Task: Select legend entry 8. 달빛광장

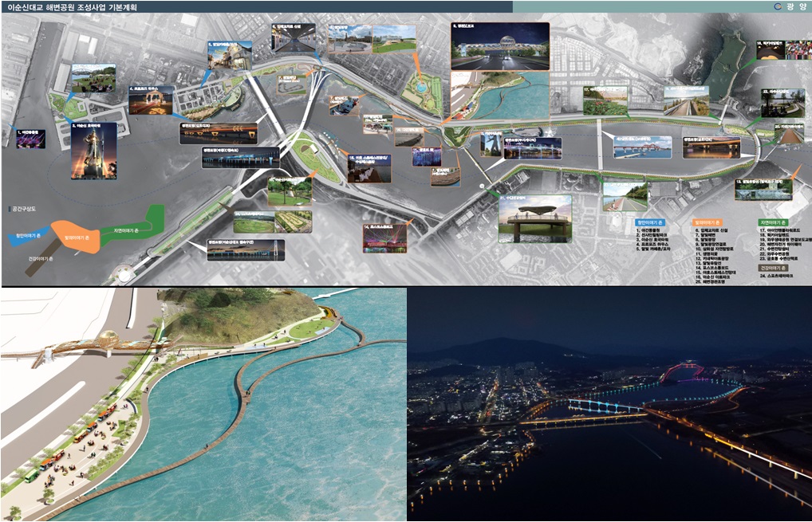Action: click(704, 240)
